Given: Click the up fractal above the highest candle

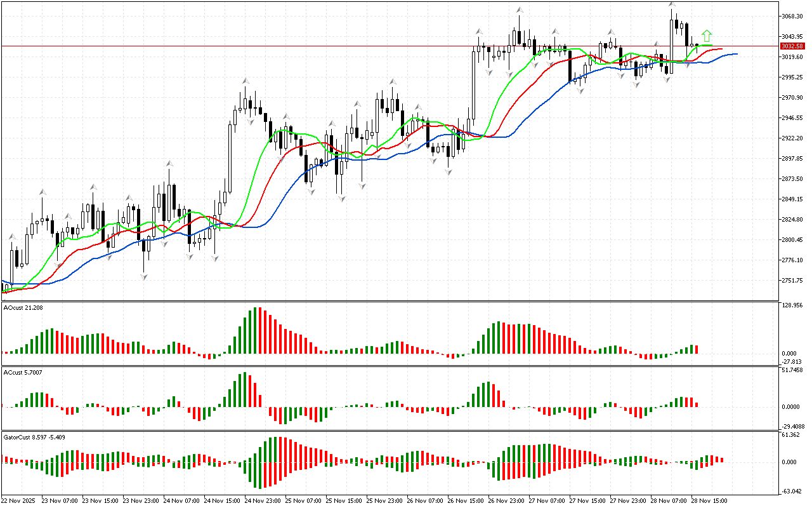Looking at the screenshot, I should (x=672, y=5).
